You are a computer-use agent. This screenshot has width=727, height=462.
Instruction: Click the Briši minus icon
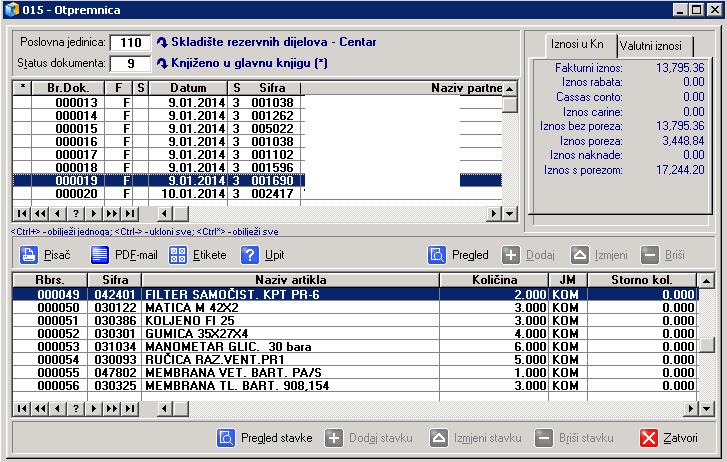coord(650,255)
